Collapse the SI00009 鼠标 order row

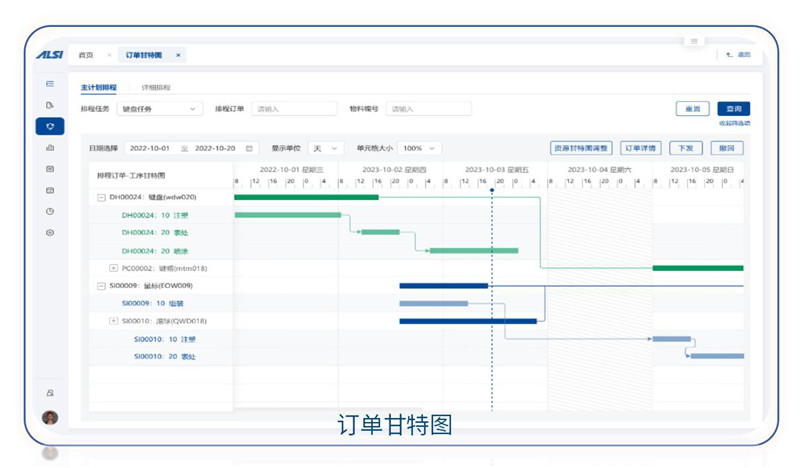101,285
